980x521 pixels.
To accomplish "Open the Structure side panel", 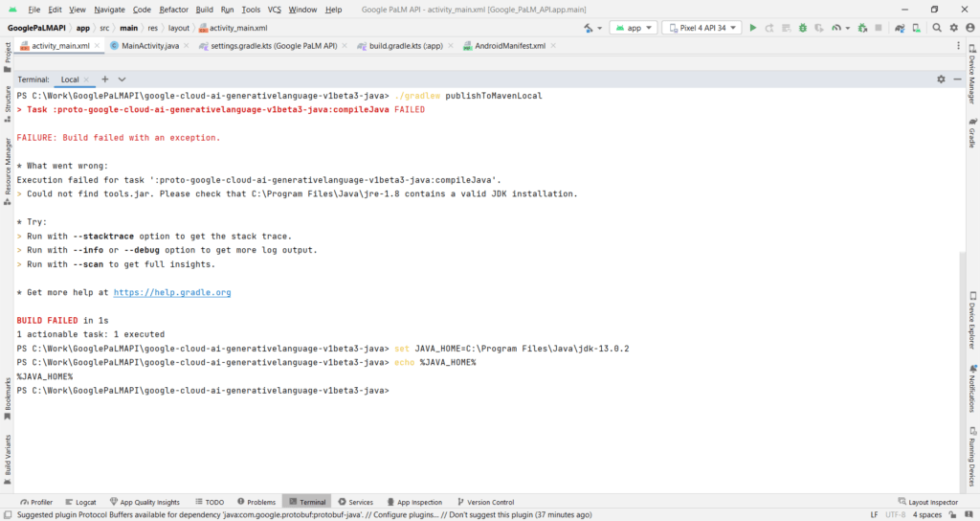I will [8, 103].
